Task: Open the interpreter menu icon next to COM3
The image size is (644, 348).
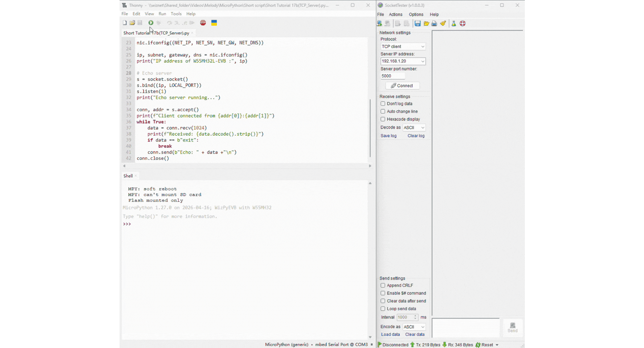Action: click(x=372, y=344)
